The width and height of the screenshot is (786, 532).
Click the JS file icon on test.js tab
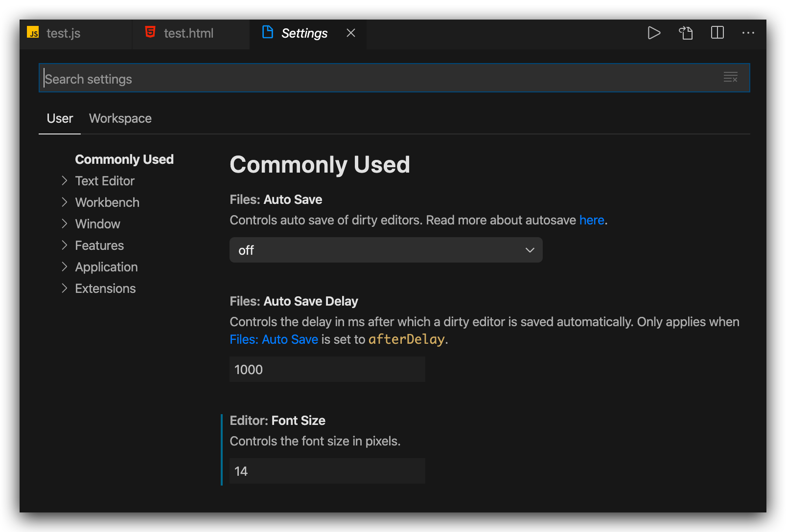pyautogui.click(x=33, y=33)
